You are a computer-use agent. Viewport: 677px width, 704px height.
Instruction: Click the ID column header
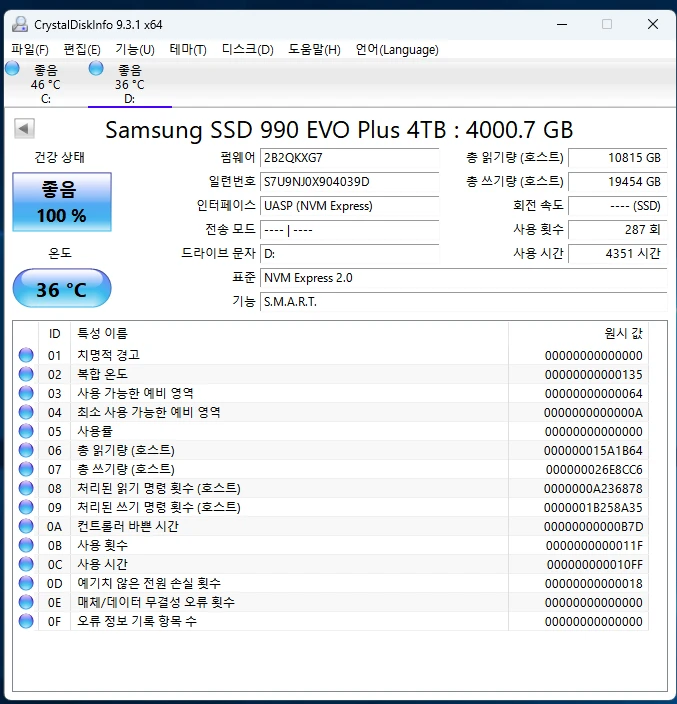[54, 334]
